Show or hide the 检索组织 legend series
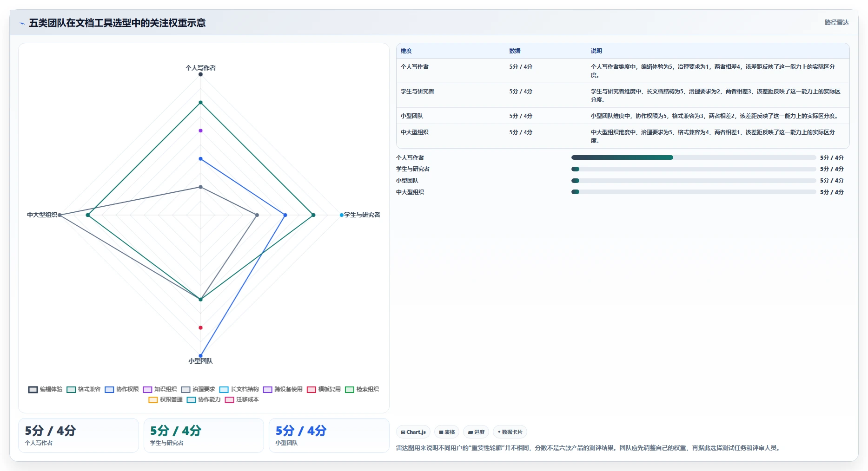This screenshot has height=471, width=868. [x=362, y=389]
